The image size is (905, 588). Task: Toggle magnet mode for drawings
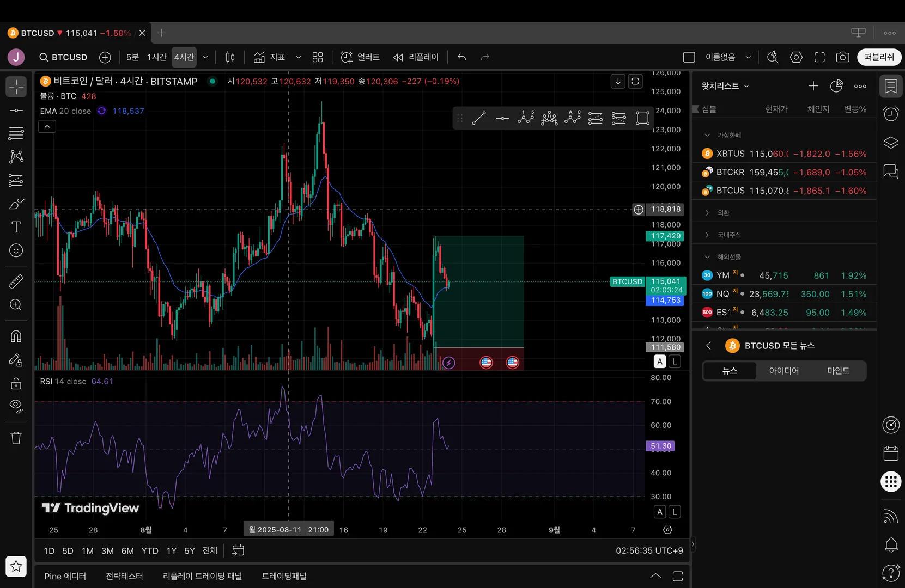point(16,336)
